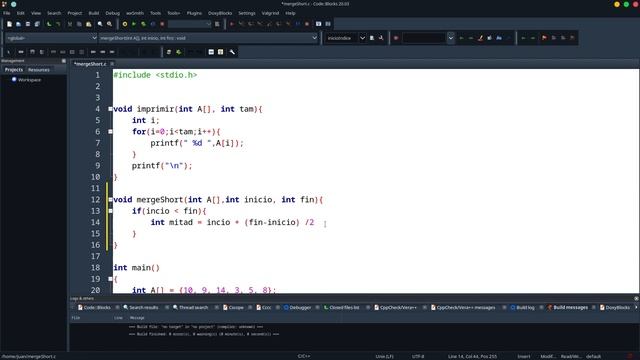Click the Cut toolbar icon

[70, 24]
